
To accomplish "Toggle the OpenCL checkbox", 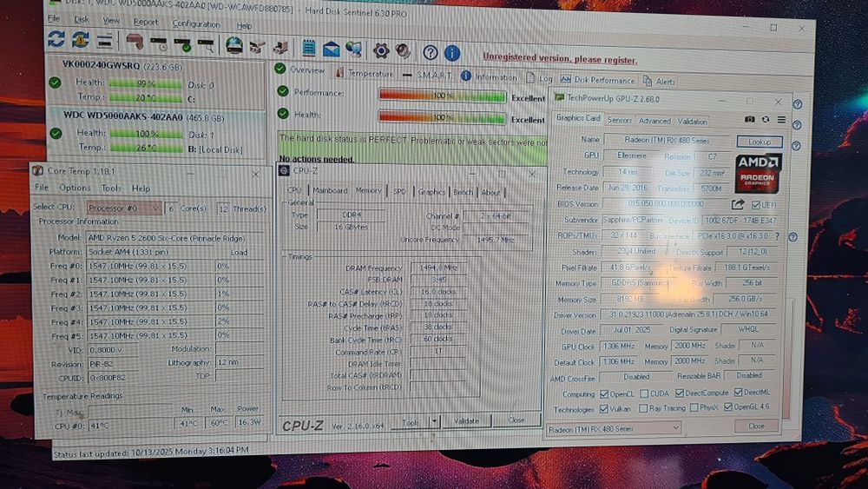I will tap(604, 393).
